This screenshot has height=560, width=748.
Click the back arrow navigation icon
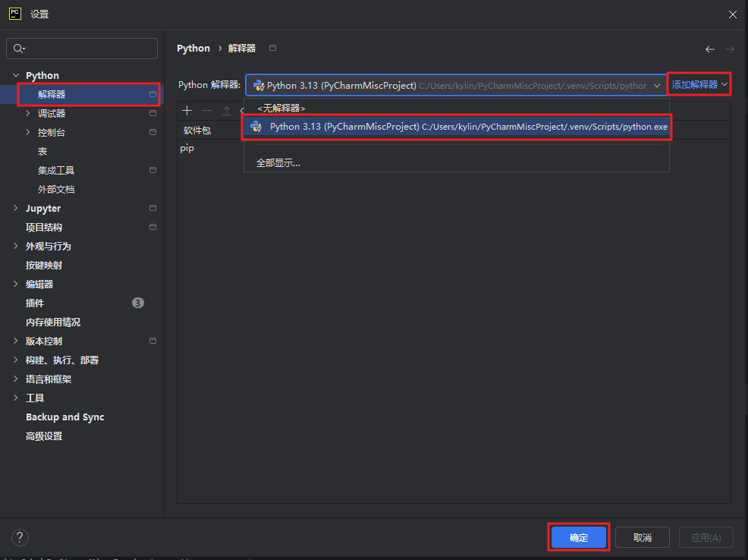click(x=710, y=49)
